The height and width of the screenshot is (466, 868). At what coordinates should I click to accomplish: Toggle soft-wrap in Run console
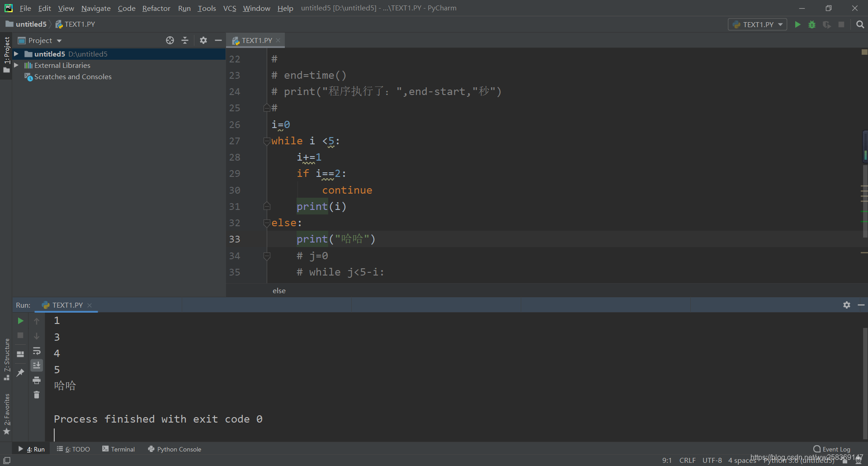pyautogui.click(x=37, y=351)
